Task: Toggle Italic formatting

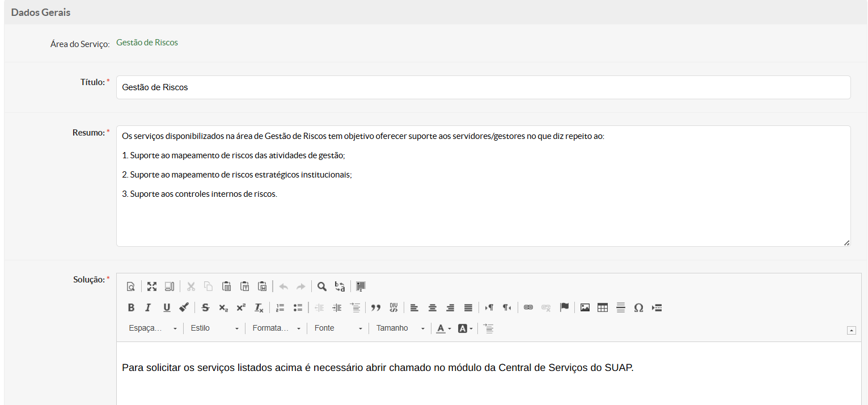Action: [149, 307]
